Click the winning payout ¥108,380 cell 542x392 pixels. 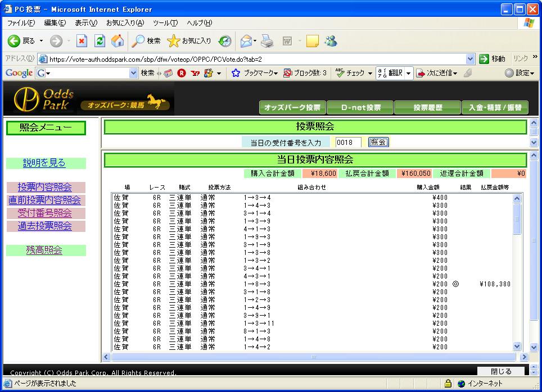495,284
